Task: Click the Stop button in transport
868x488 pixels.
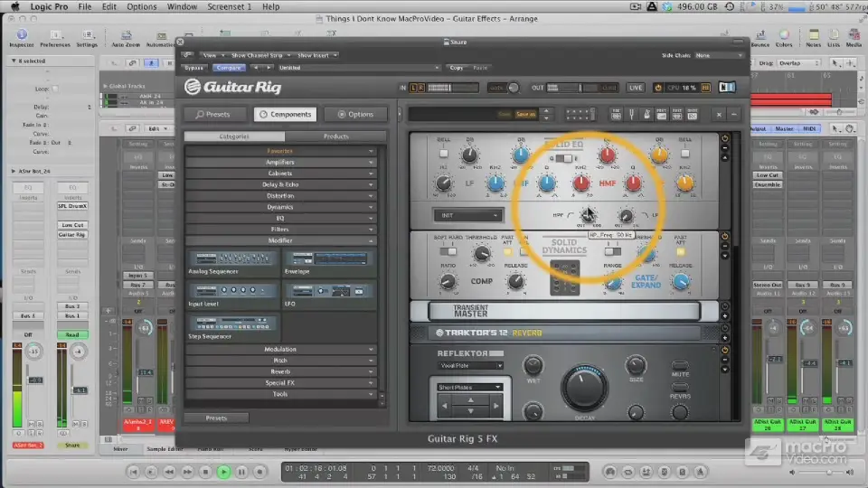Action: click(205, 472)
